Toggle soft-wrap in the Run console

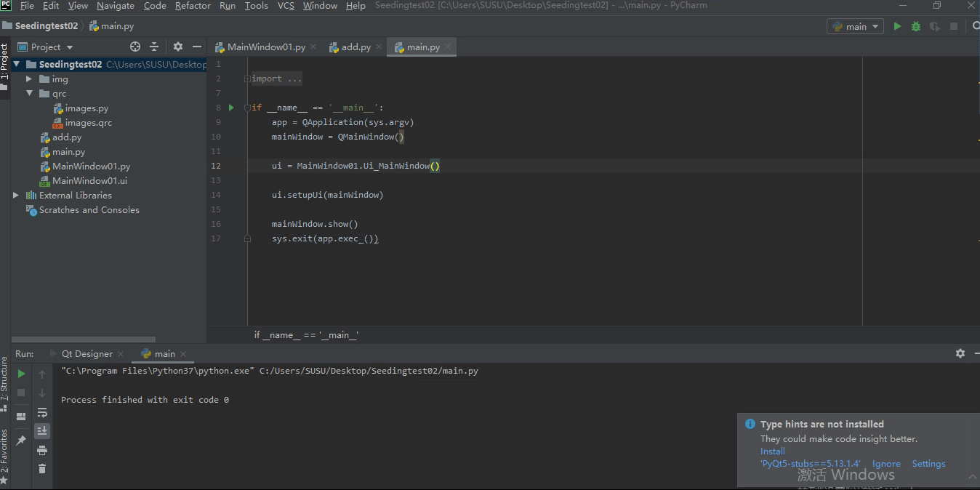(42, 412)
